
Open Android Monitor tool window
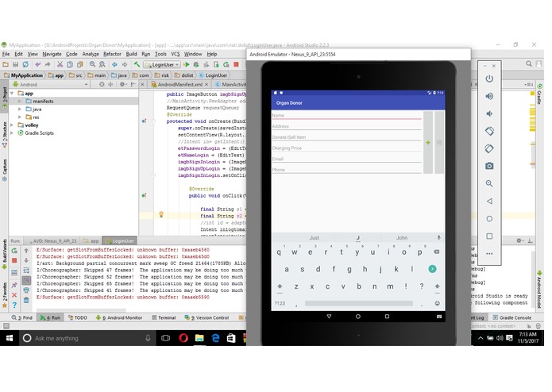tap(119, 318)
